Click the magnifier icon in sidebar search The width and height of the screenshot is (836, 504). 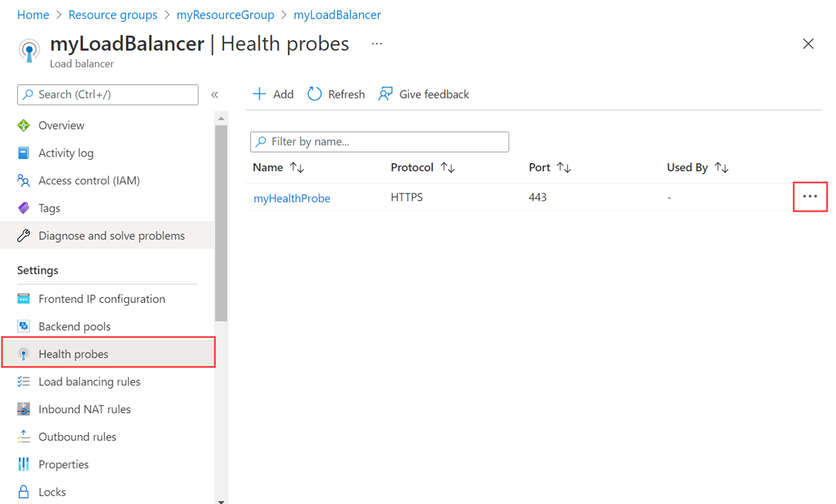(28, 95)
